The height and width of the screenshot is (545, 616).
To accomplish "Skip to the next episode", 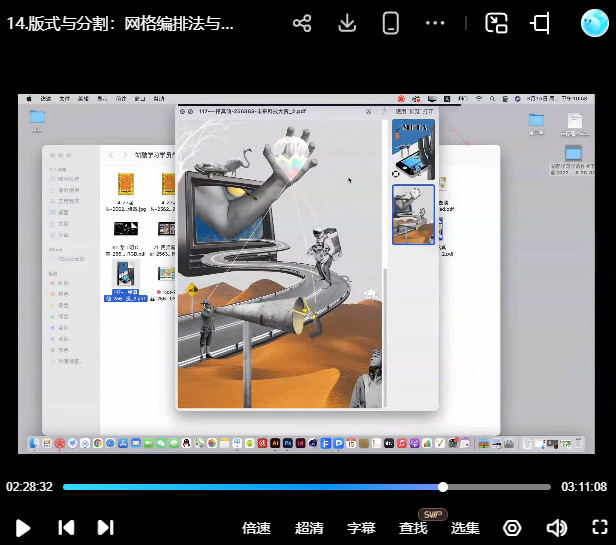I will click(x=105, y=528).
